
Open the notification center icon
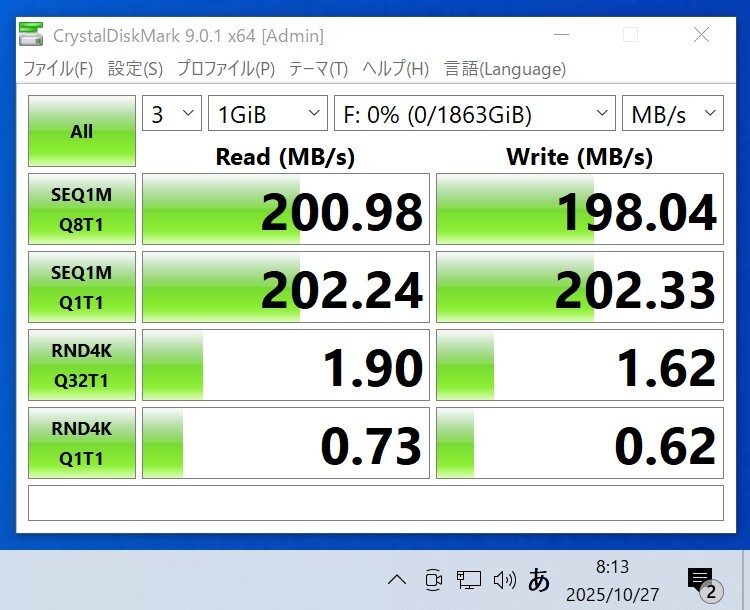[705, 583]
